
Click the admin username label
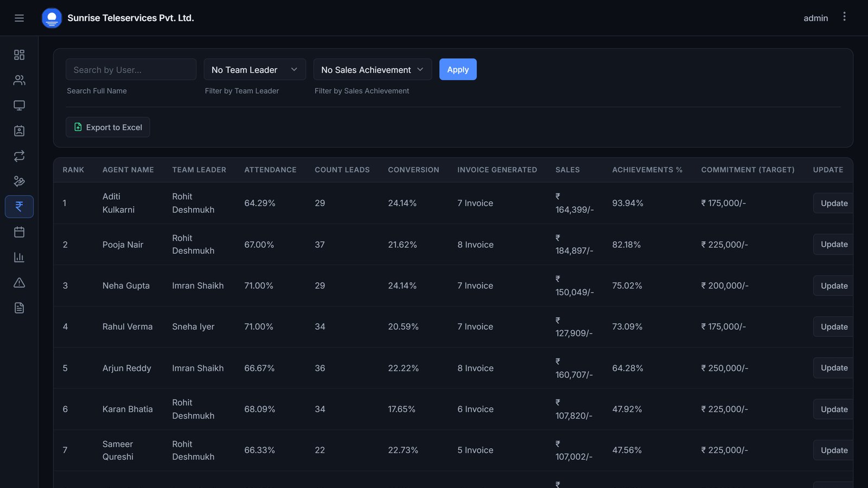(815, 18)
